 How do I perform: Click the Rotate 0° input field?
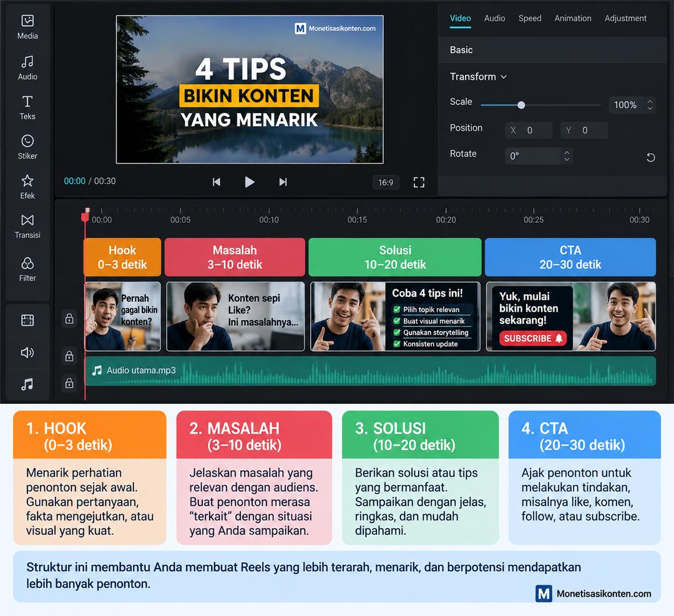pyautogui.click(x=539, y=155)
